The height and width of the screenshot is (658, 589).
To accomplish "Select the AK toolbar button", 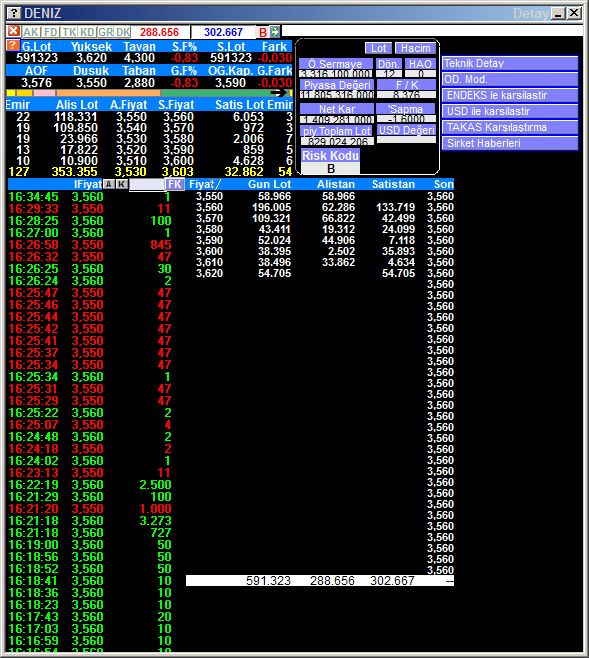I will point(31,32).
